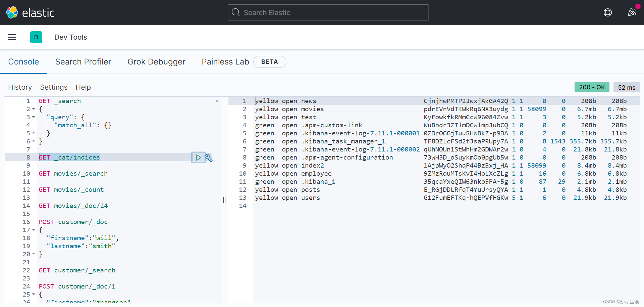Grab the editor panel resize divider
The image size is (644, 307).
[224, 200]
